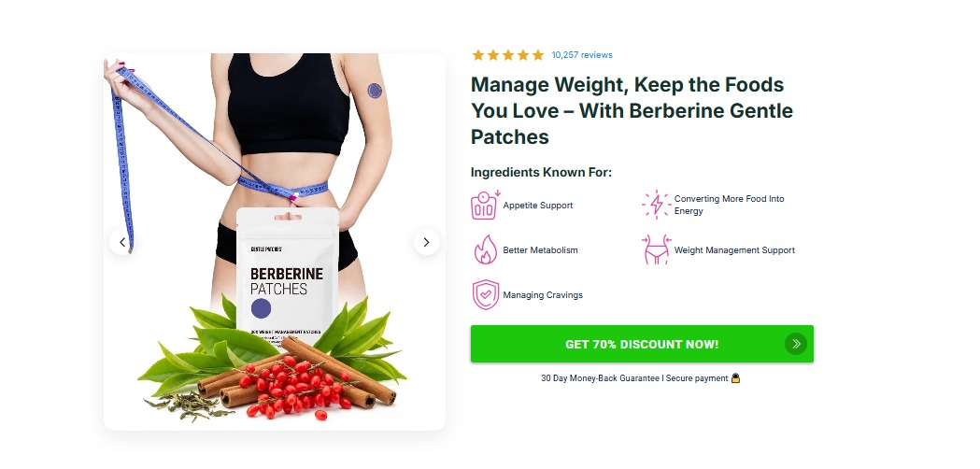Click the Ingredients Known For heading

click(x=541, y=173)
